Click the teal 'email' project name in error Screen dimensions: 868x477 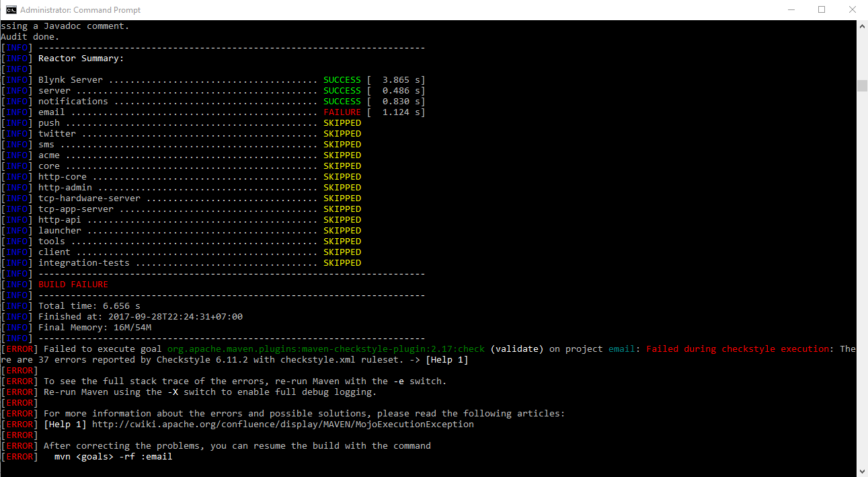[x=622, y=349]
